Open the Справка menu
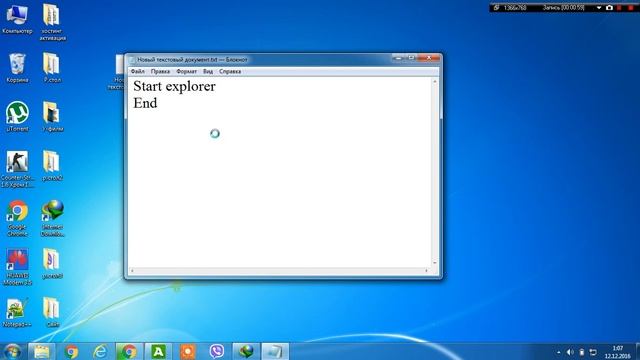The width and height of the screenshot is (640, 360). tap(230, 71)
